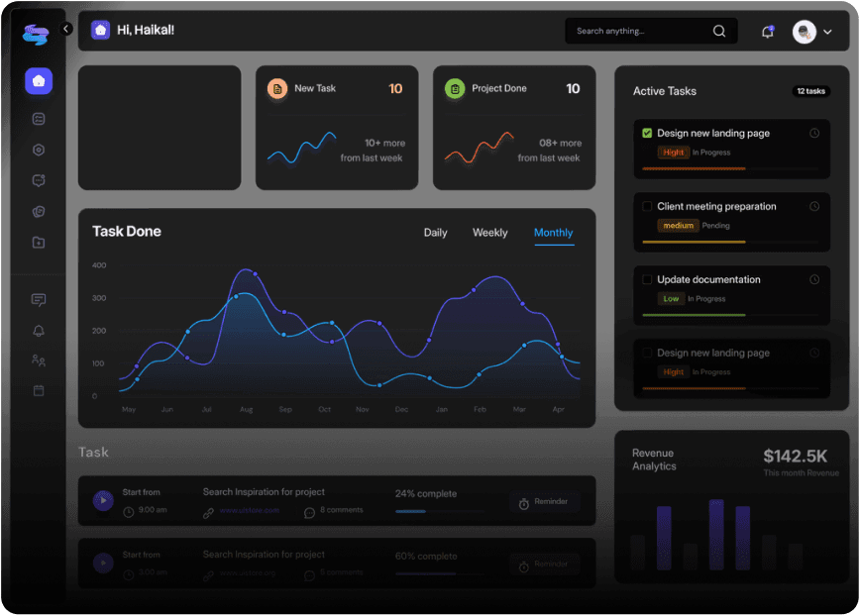Click the 24% complete progress bar
The width and height of the screenshot is (860, 616).
(x=439, y=511)
